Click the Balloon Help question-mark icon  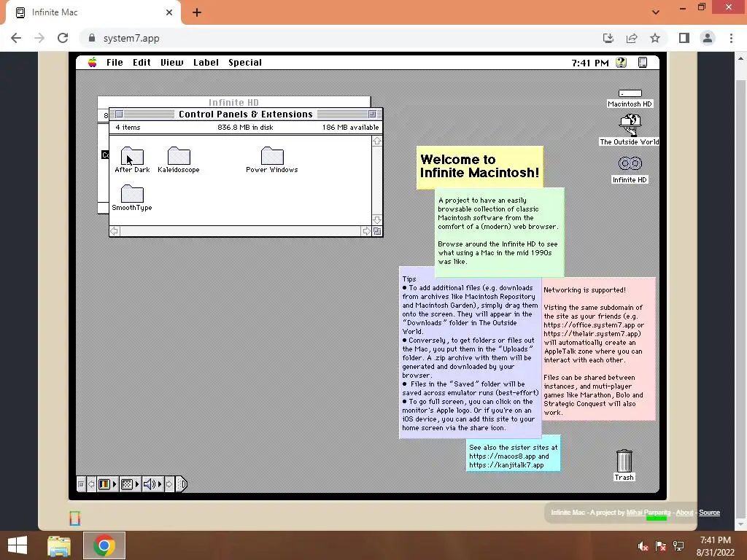pos(621,63)
